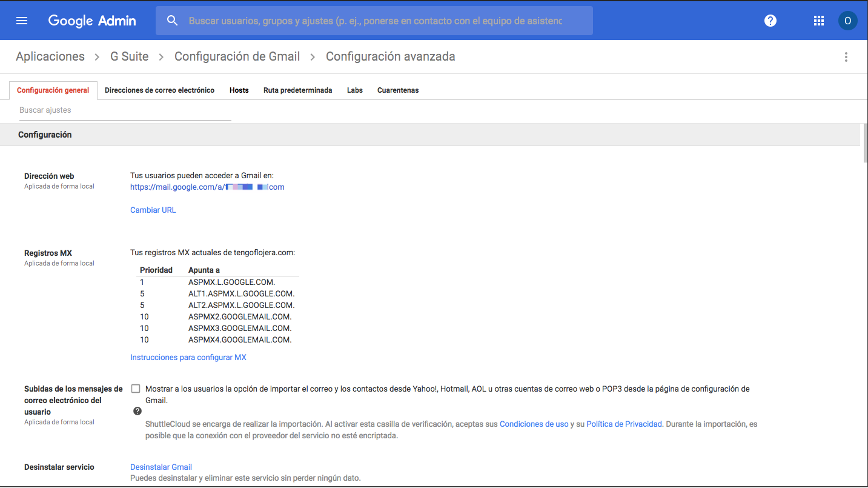Click the help icon beside ShuttleCloud note
This screenshot has width=868, height=488.
coord(137,411)
